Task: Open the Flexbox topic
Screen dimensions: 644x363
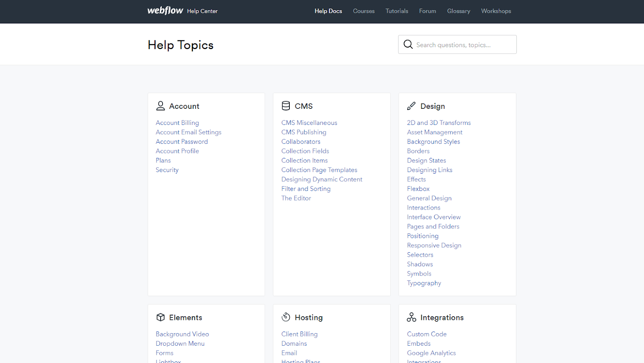Action: tap(418, 189)
